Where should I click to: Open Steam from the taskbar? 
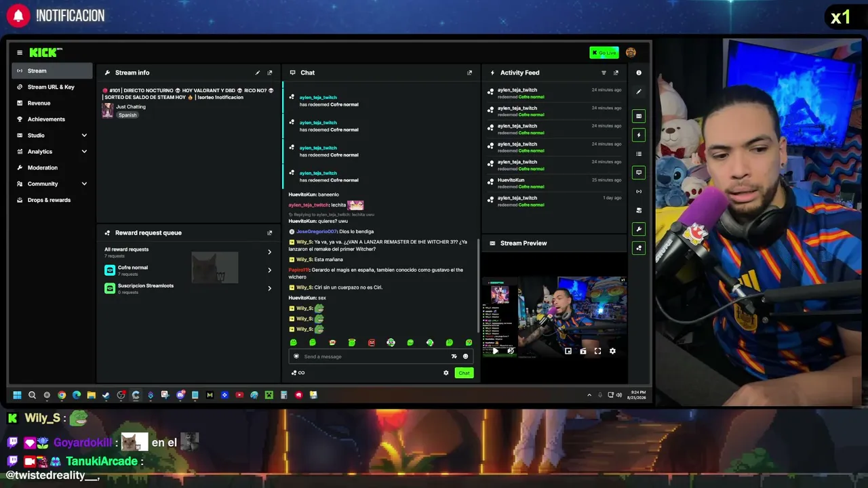click(106, 395)
